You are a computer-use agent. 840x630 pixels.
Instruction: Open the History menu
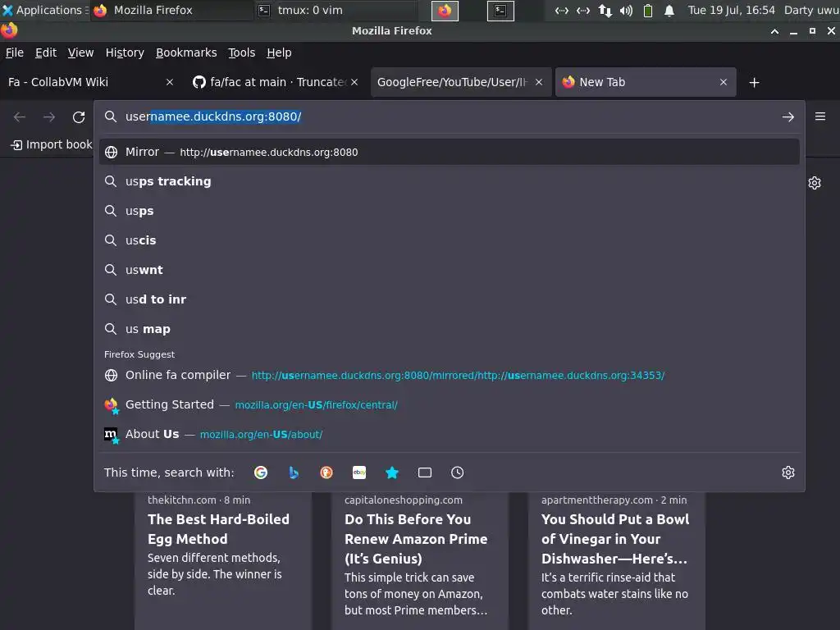(x=125, y=52)
